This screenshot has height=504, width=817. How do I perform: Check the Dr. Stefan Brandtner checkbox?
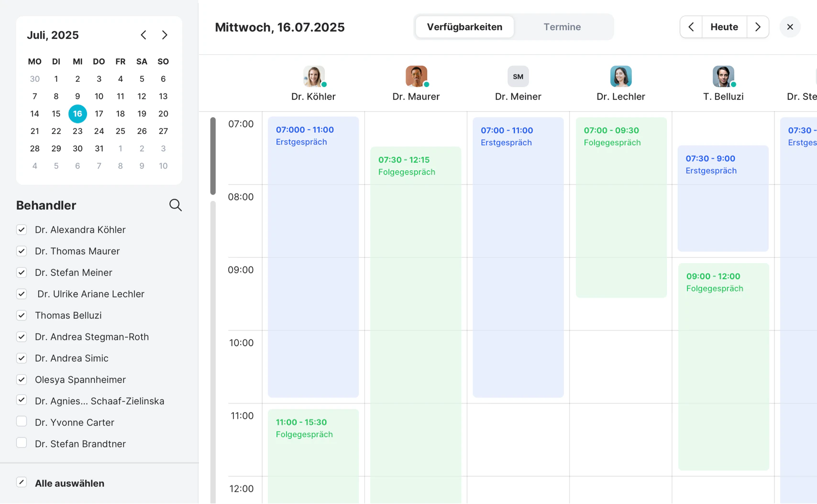click(22, 443)
